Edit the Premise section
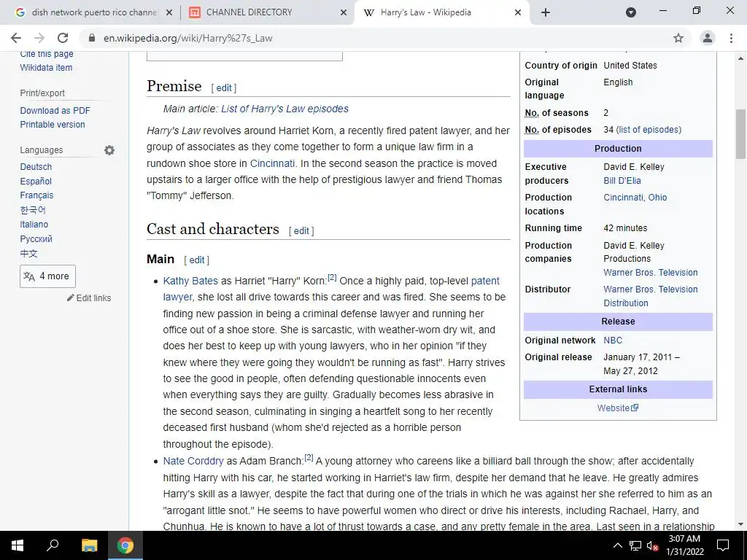 pos(224,88)
